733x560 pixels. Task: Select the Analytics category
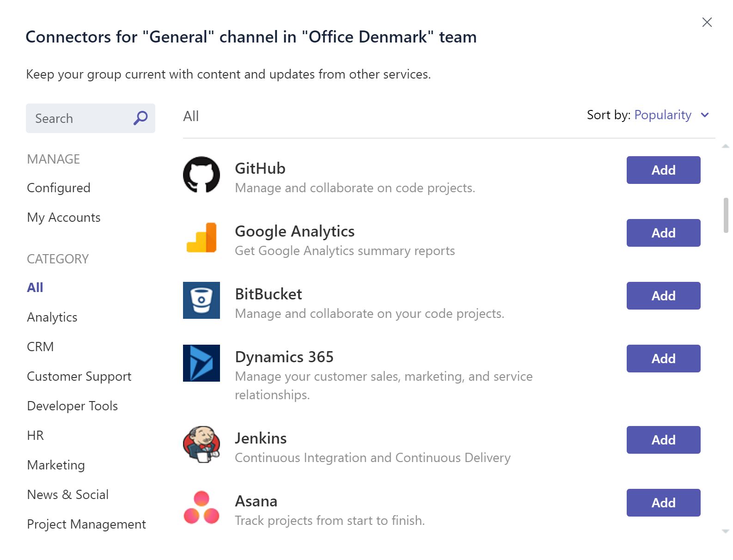(52, 317)
